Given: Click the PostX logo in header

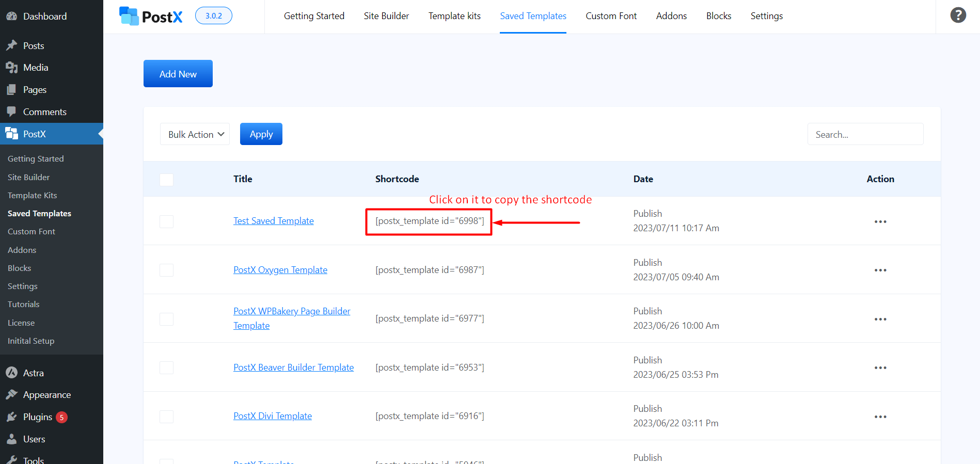Looking at the screenshot, I should click(151, 16).
